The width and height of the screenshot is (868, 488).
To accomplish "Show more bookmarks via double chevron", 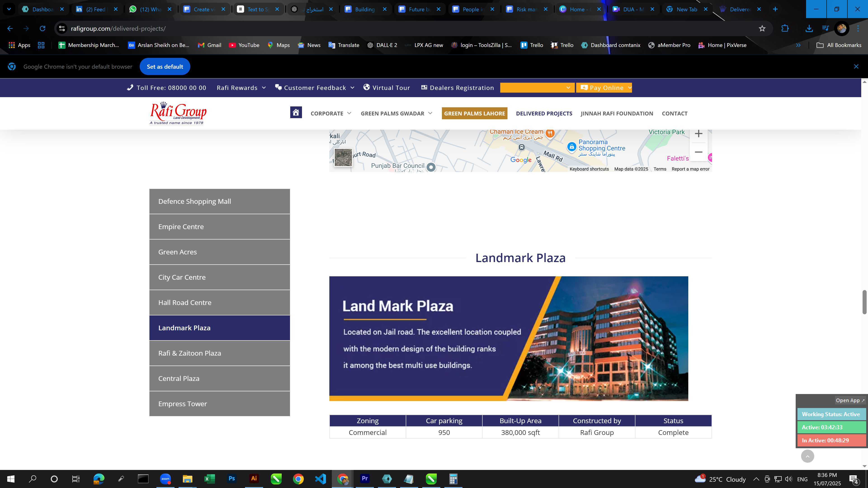I will (x=798, y=45).
